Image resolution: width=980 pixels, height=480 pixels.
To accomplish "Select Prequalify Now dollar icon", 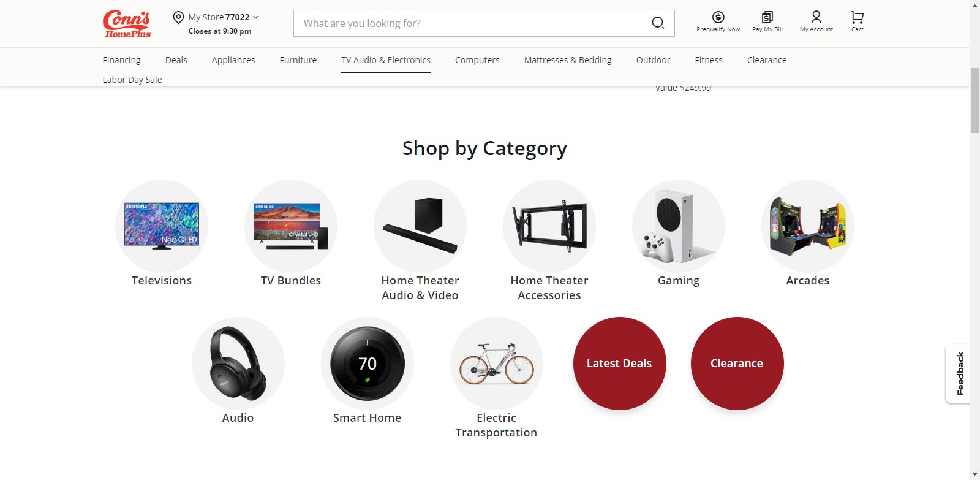I will pos(718,17).
